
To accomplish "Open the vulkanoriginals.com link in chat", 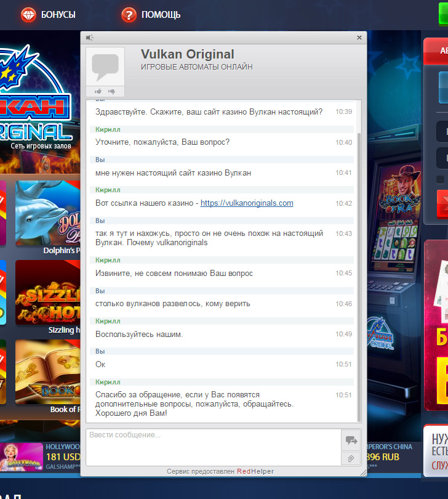I will [x=247, y=203].
